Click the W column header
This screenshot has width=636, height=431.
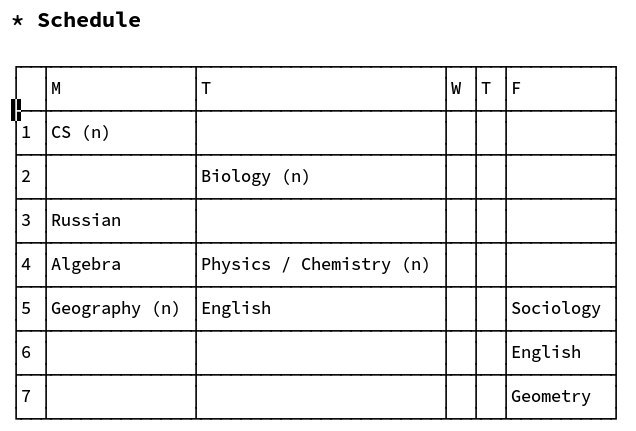pos(461,89)
